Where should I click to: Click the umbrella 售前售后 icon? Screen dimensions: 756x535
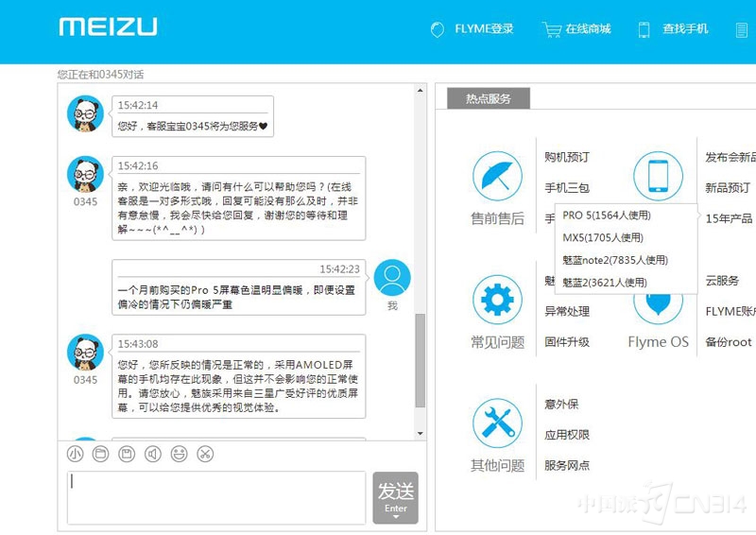point(497,176)
